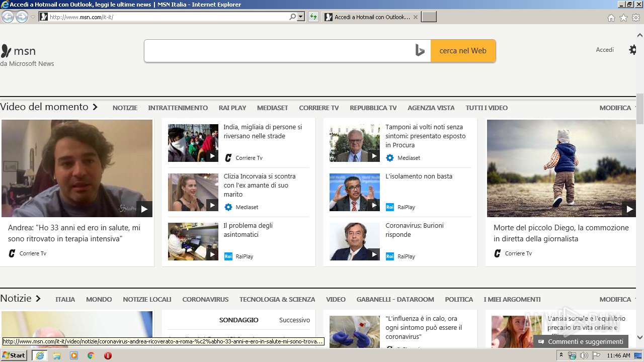Viewport: 644px width, 362px height.
Task: Select GABANELLI - DATAROOM category
Action: tap(395, 299)
